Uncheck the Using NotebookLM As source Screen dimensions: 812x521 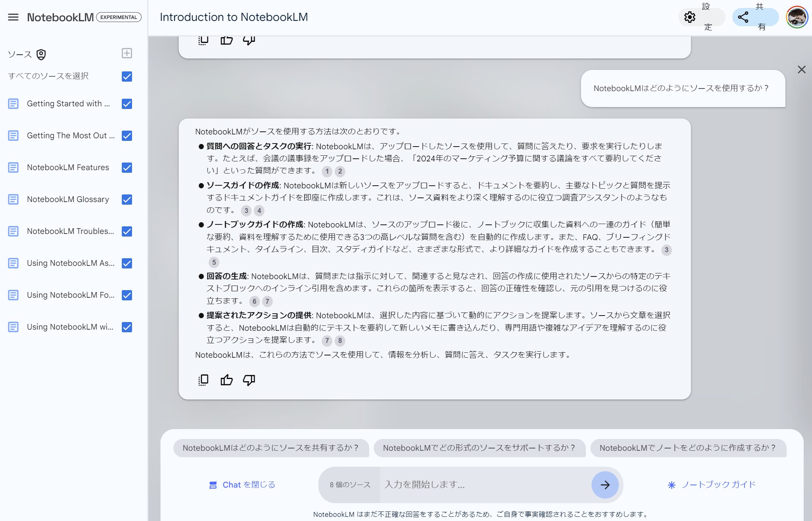pos(127,263)
